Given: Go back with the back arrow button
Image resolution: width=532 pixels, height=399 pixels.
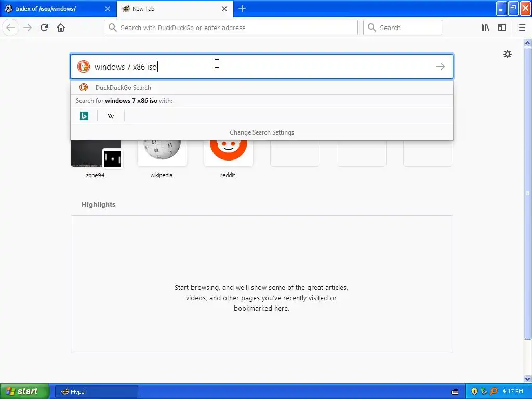Looking at the screenshot, I should point(10,28).
